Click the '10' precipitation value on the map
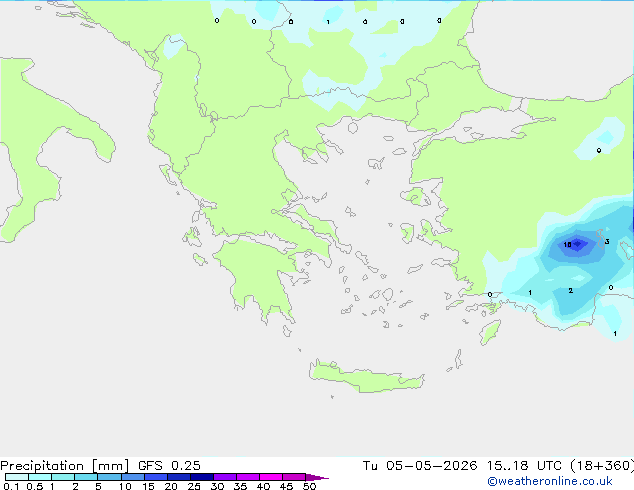 (x=567, y=245)
